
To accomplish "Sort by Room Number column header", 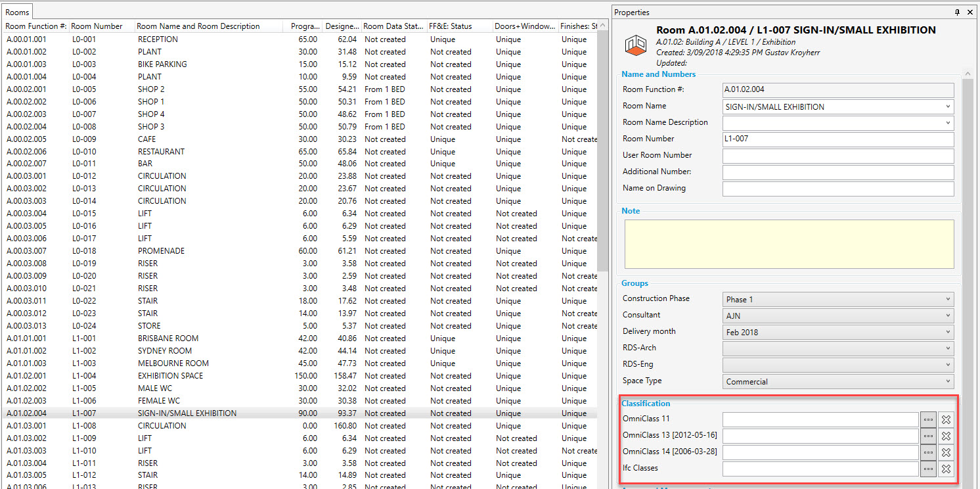I will click(97, 26).
